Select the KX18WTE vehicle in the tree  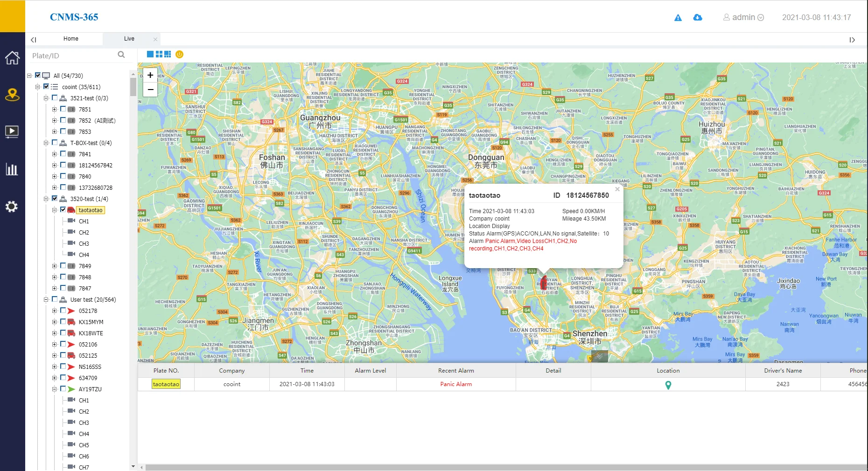tap(91, 333)
